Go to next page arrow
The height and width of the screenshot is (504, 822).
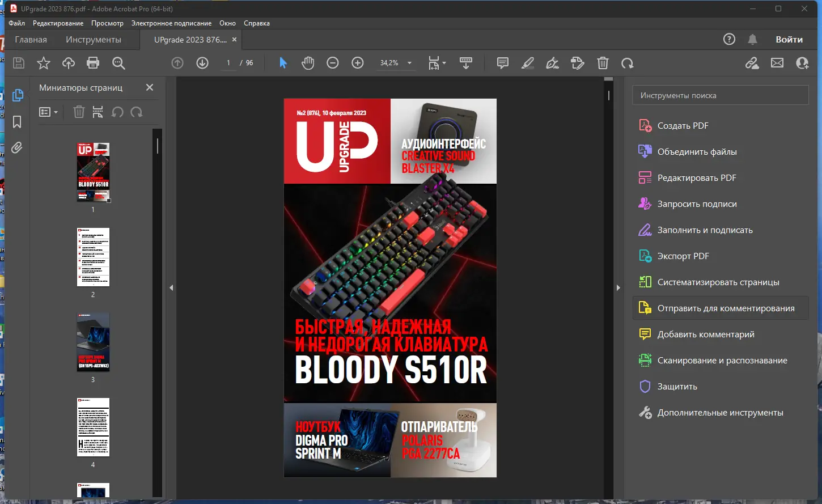[x=202, y=63]
